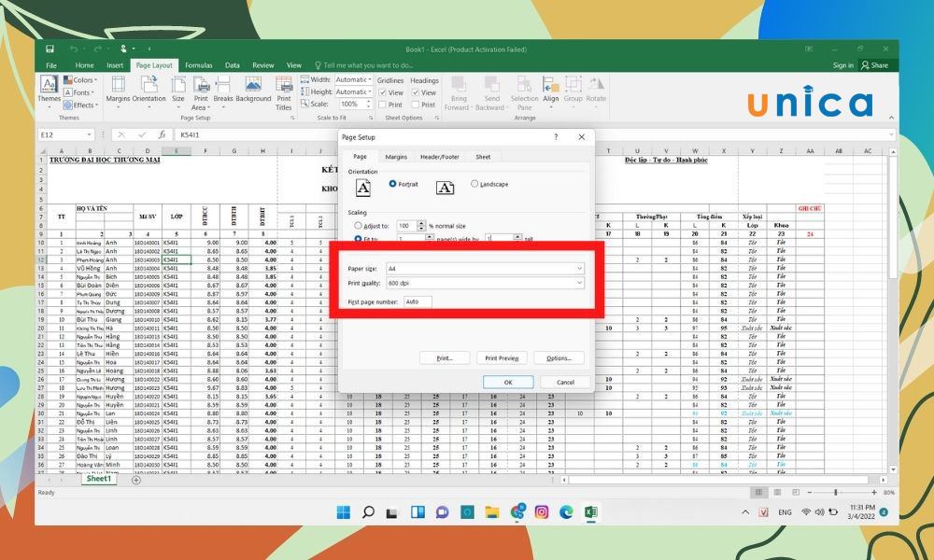Screen dimensions: 934x560
Task: Choose sheet Background image icon
Action: point(253,85)
